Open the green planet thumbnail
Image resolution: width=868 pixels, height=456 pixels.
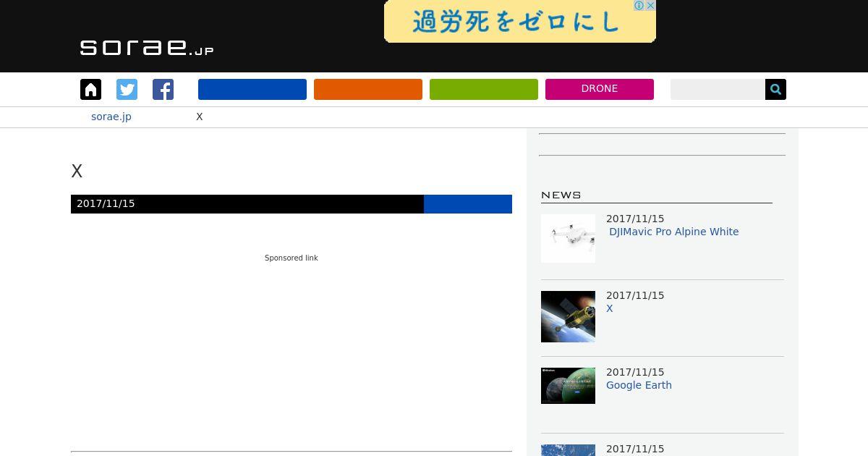pos(568,386)
